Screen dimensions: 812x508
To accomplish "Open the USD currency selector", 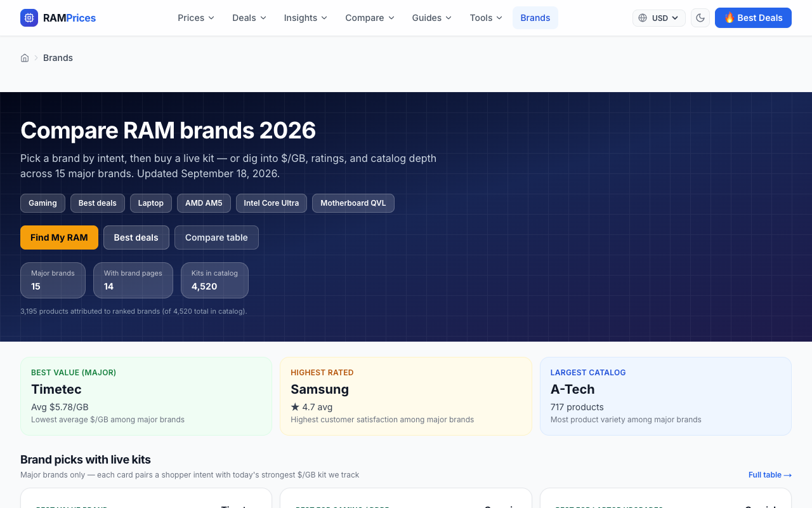I will tap(659, 18).
